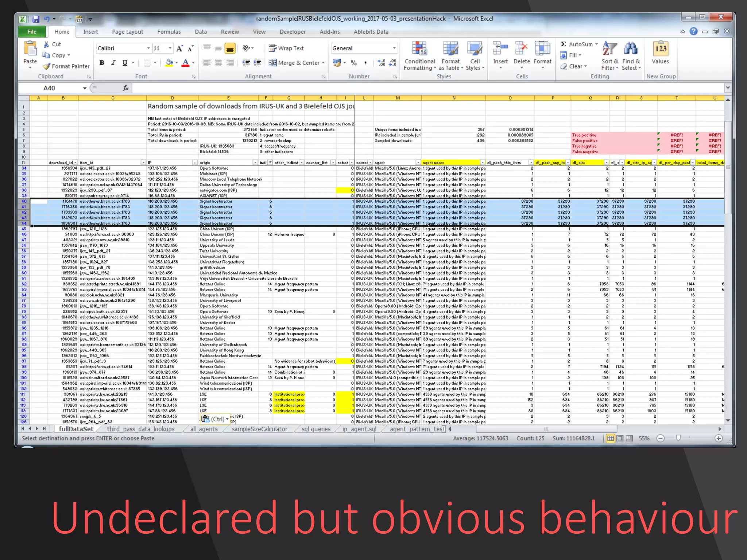Toggle Underline formatting
The height and width of the screenshot is (560, 747).
coord(125,63)
